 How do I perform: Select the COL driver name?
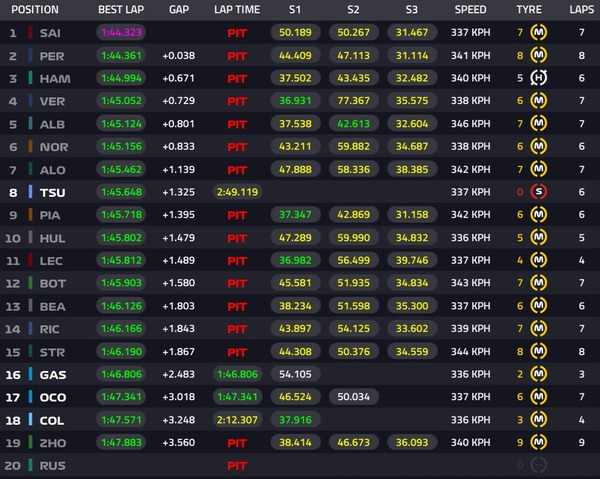[x=52, y=419]
